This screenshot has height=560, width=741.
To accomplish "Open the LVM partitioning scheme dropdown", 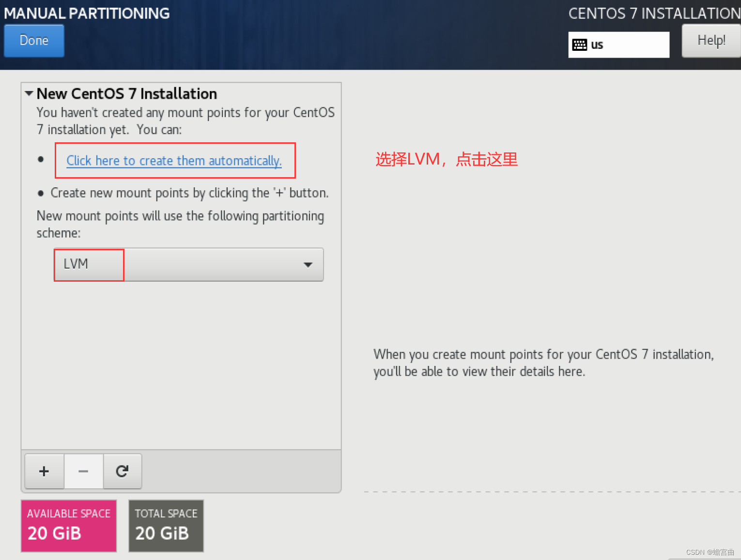I will (x=188, y=264).
